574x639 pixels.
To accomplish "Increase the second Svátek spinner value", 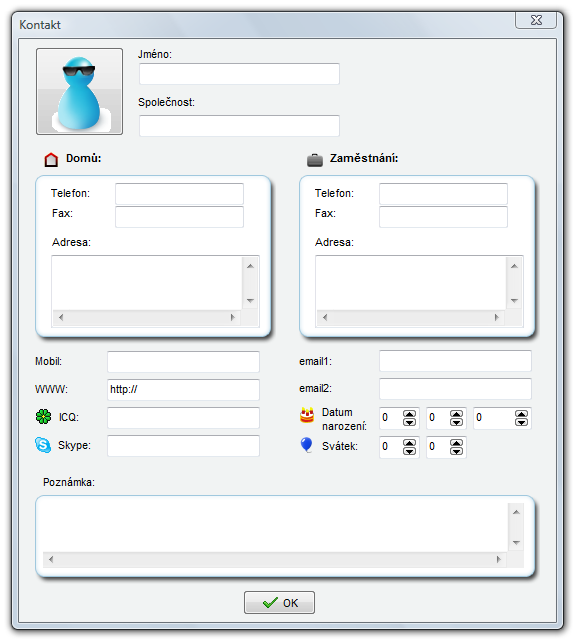I will (x=456, y=443).
